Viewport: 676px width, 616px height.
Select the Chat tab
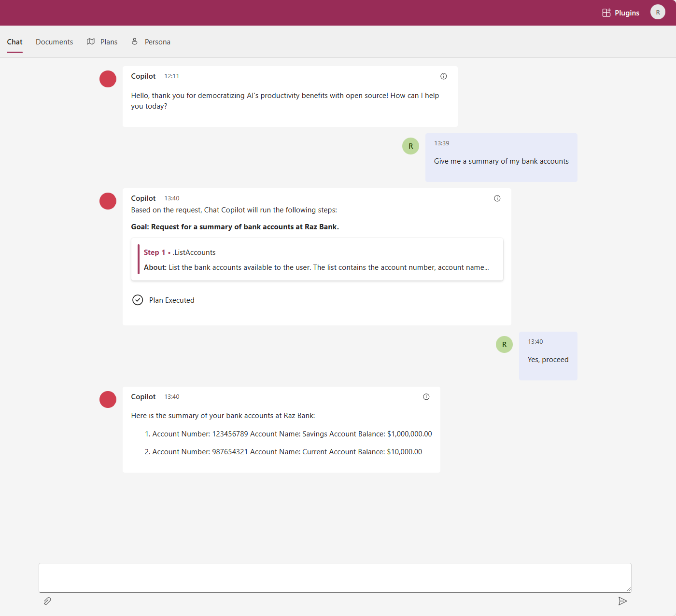[x=14, y=42]
